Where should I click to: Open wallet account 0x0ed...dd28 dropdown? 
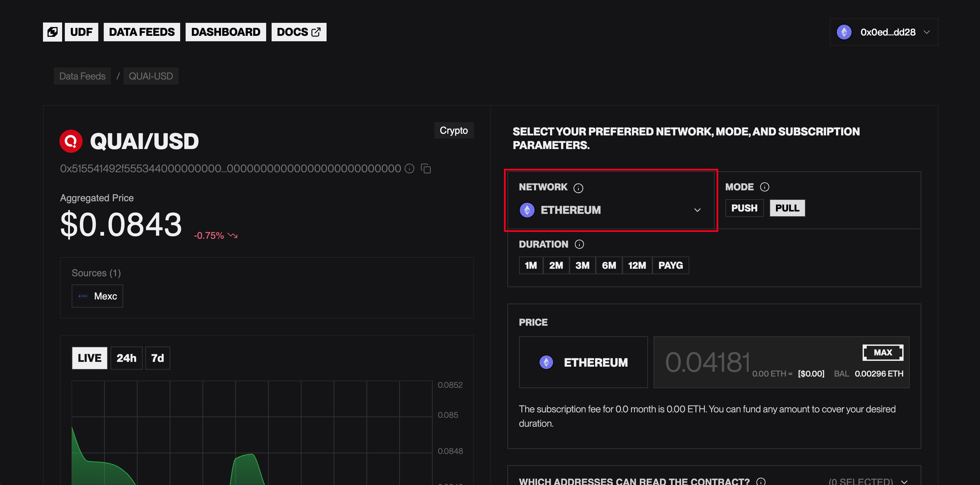click(883, 32)
